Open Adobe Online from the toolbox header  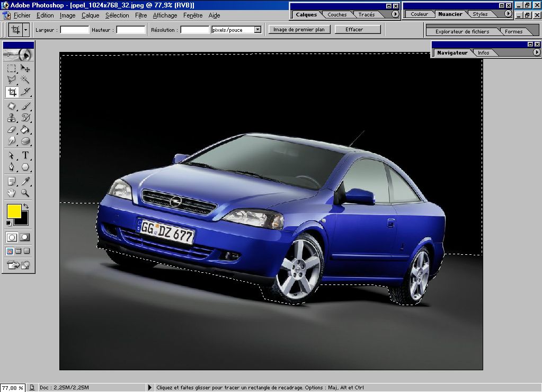click(19, 55)
